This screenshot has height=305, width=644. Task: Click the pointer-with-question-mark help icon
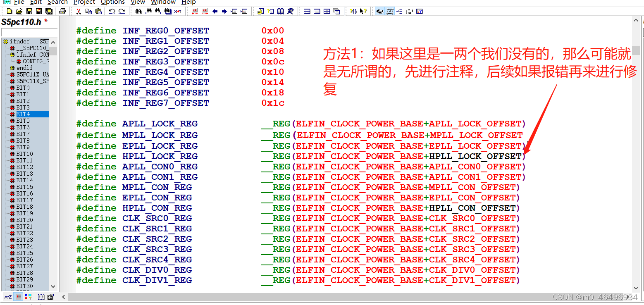click(363, 11)
